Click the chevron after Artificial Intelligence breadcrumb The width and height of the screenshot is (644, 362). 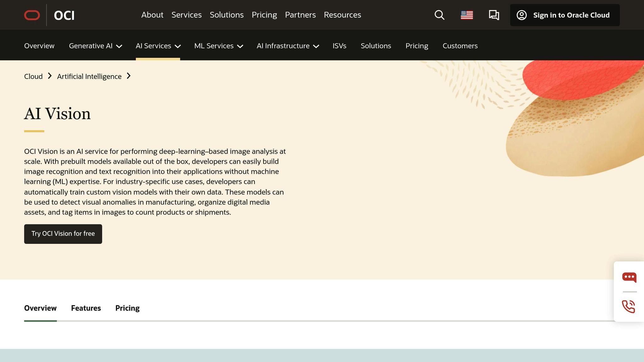coord(129,76)
